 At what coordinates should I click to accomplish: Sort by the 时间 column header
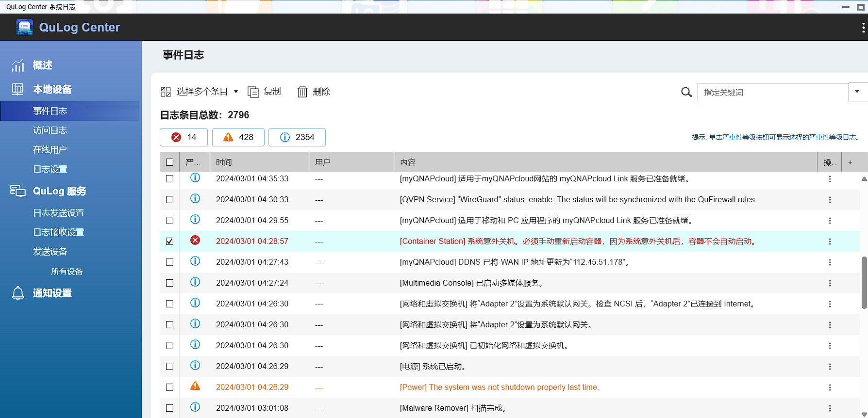[x=259, y=162]
